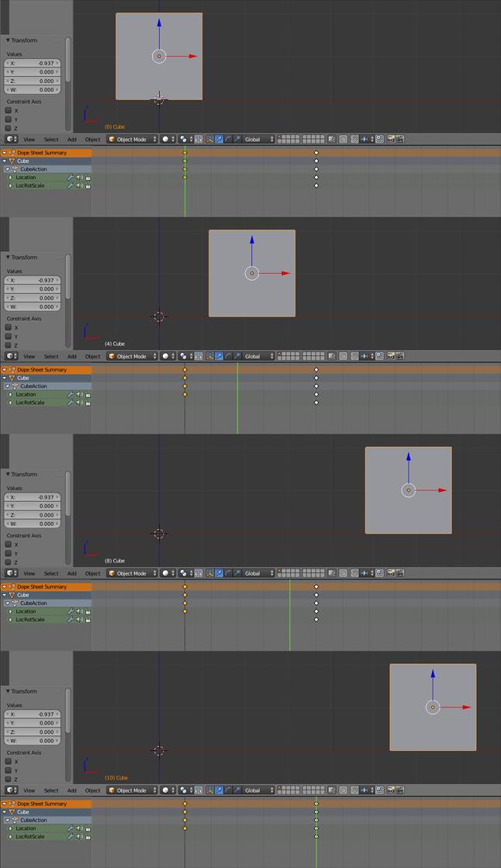Enable Constraint Axis Z checkbox beside (10) Cube view
501x868 pixels.
(x=9, y=779)
